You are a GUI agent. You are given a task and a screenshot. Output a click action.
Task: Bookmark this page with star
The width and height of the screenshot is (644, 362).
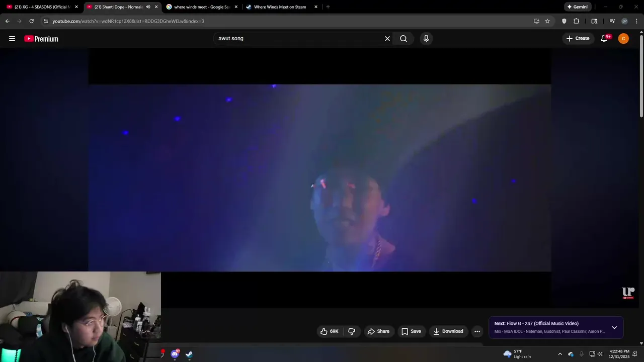tap(547, 21)
